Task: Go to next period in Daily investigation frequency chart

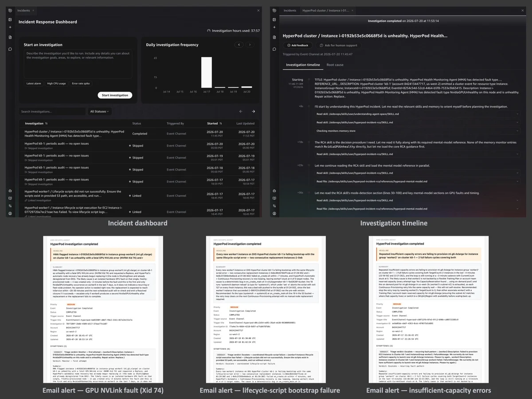Action: (x=250, y=45)
